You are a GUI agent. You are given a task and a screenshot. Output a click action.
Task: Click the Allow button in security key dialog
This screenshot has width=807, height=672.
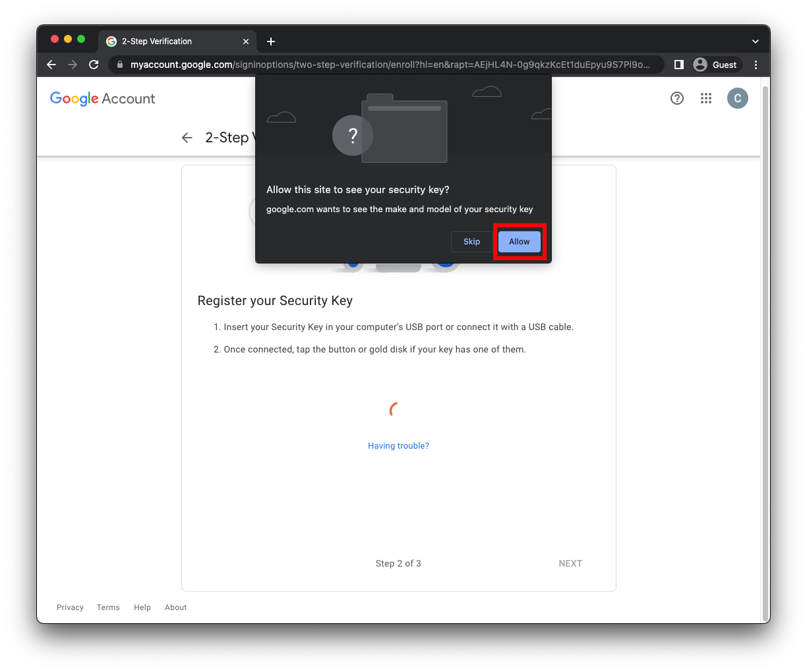pyautogui.click(x=520, y=242)
